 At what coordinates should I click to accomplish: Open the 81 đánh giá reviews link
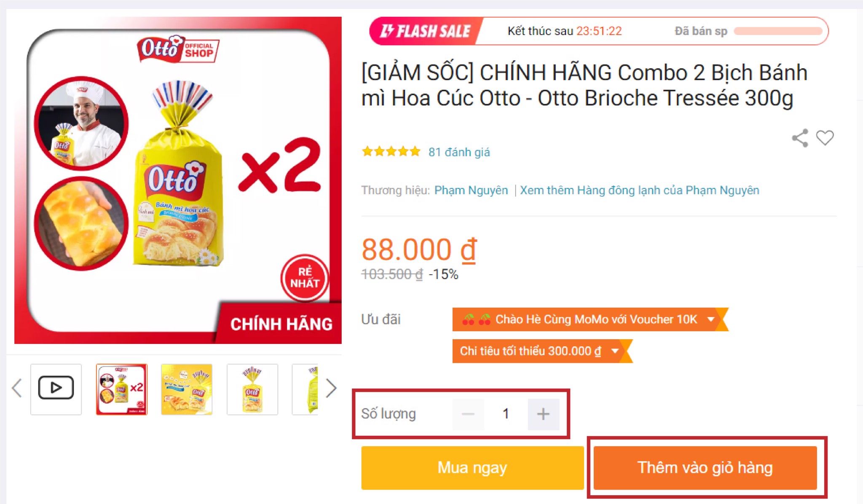click(x=459, y=152)
